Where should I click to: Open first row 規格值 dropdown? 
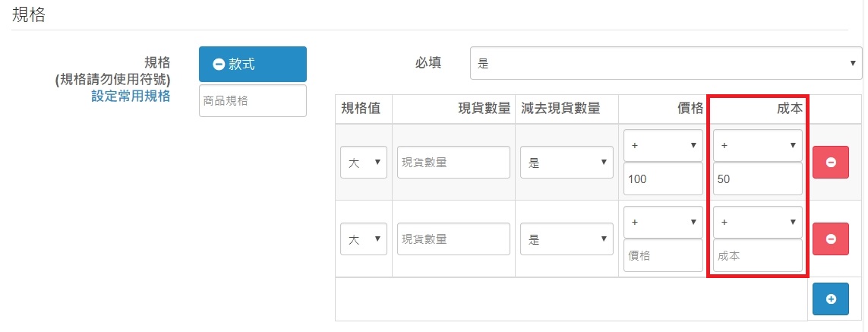[x=364, y=163]
